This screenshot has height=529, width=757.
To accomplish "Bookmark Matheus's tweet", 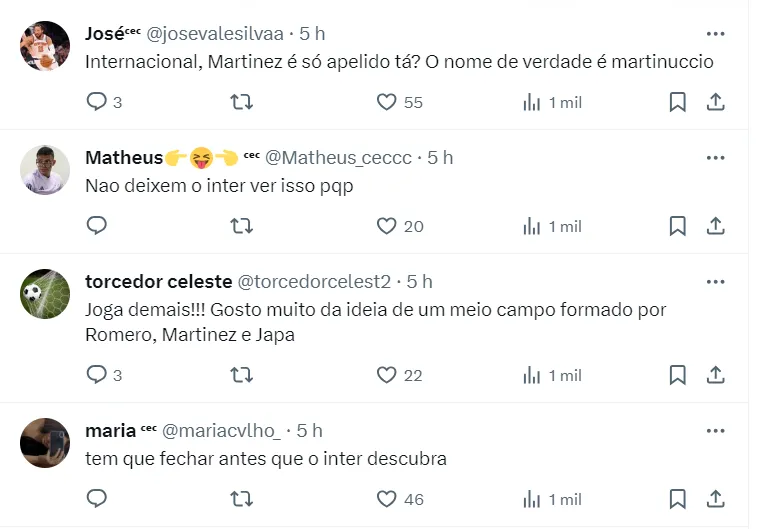I will pos(677,226).
